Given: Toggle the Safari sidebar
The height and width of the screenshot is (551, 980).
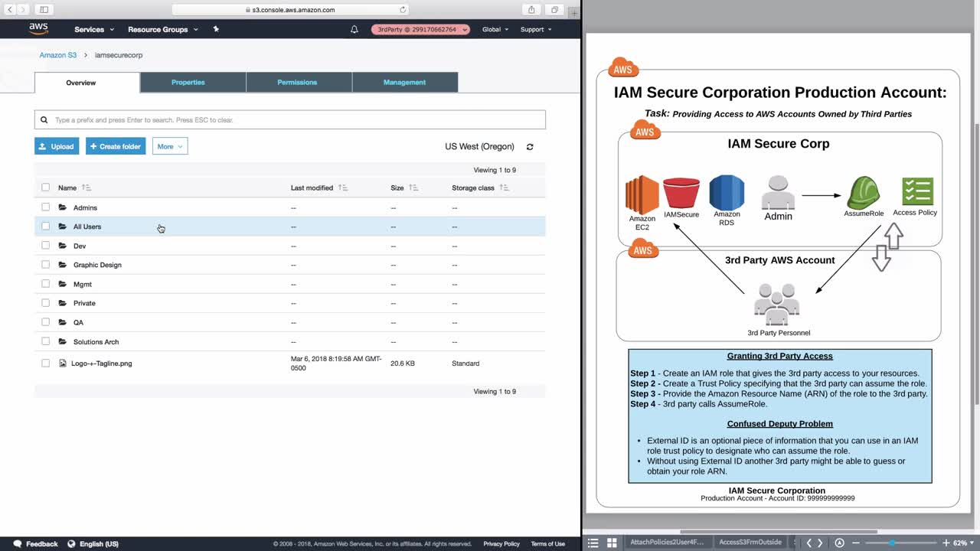Looking at the screenshot, I should point(44,9).
